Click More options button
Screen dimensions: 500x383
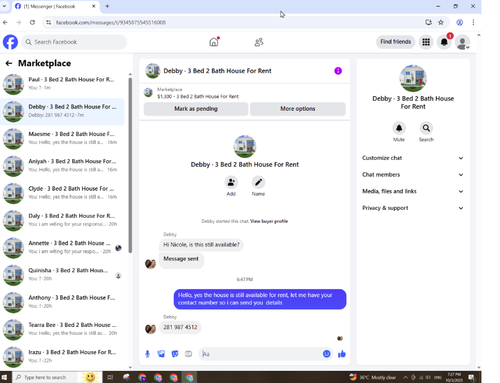click(298, 109)
